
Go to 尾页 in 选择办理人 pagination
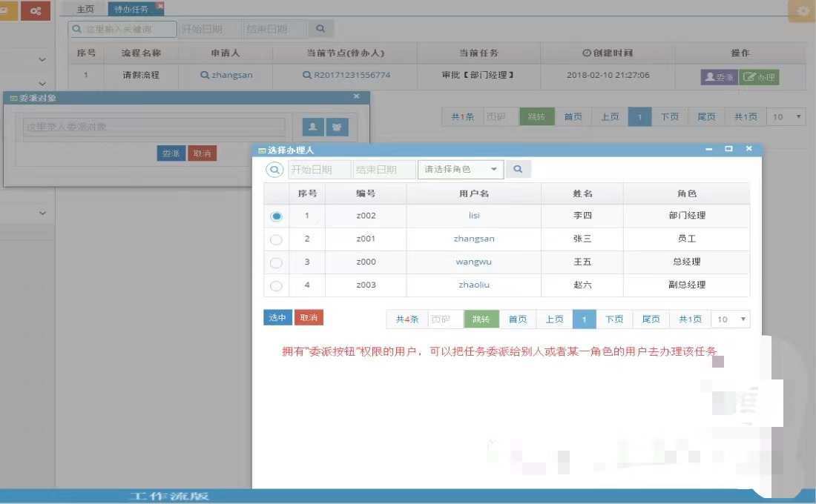pyautogui.click(x=651, y=319)
